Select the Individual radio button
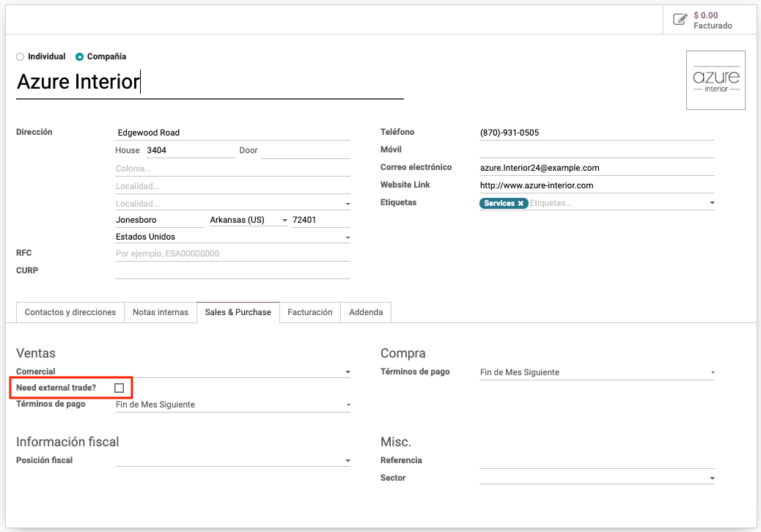Viewport: 761px width, 532px height. coord(20,56)
